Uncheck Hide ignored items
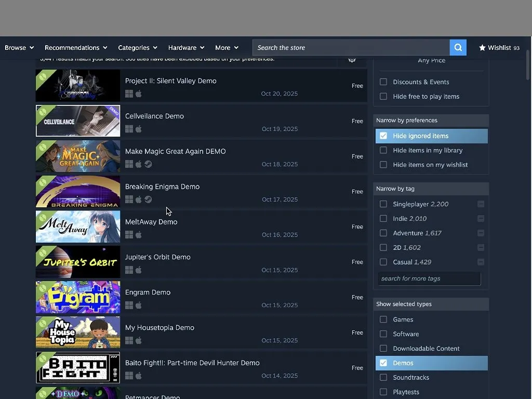 [x=383, y=136]
